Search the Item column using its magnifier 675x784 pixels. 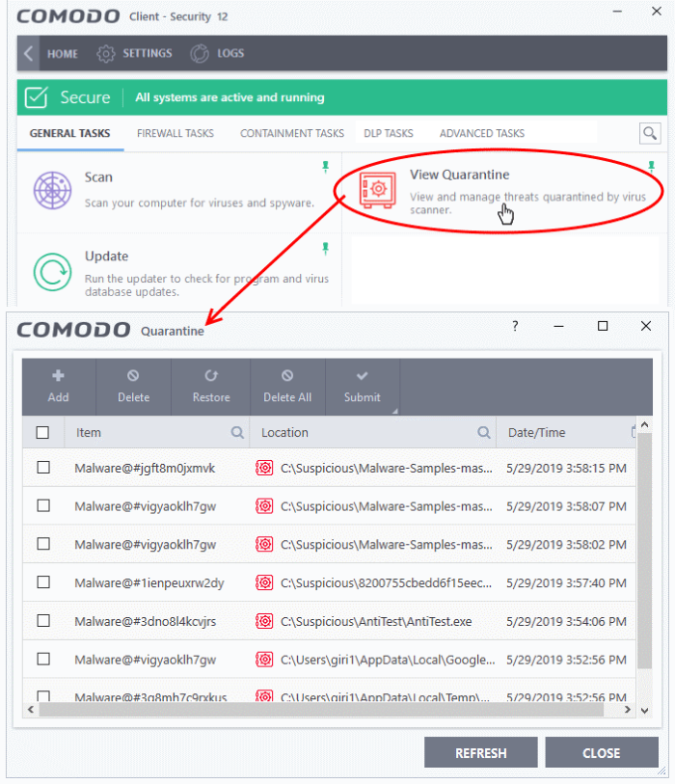coord(237,432)
